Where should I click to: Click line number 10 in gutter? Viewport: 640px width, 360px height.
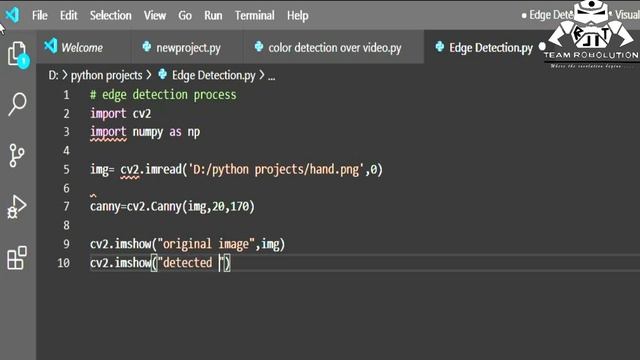point(64,262)
